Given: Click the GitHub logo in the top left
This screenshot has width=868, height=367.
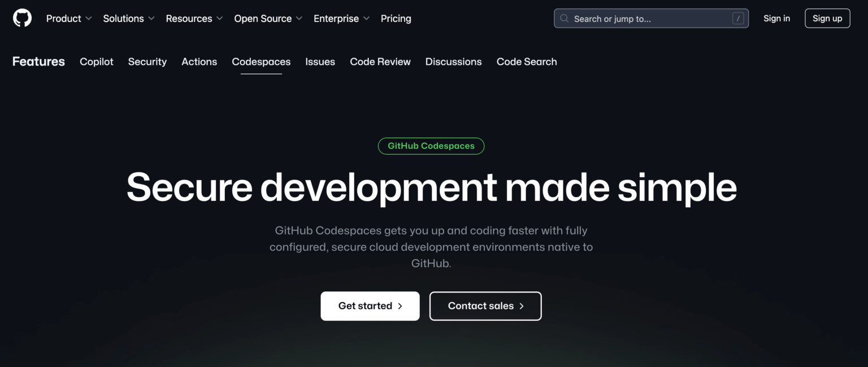Looking at the screenshot, I should [x=21, y=17].
